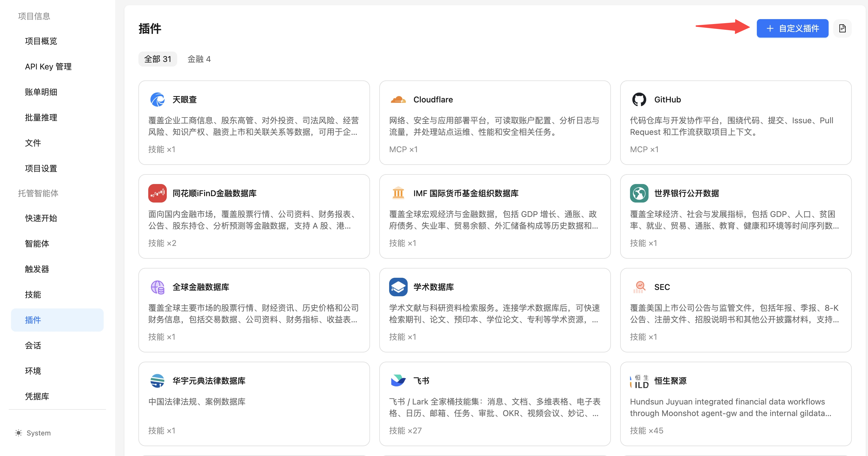
Task: Click the 同花顺iFinD red logo icon
Action: pyautogui.click(x=158, y=193)
